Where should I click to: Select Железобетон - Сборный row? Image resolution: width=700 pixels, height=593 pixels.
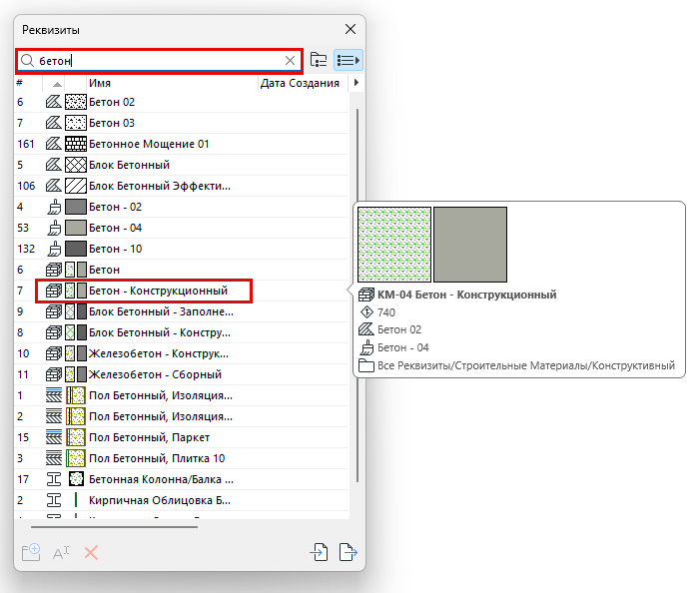[182, 374]
